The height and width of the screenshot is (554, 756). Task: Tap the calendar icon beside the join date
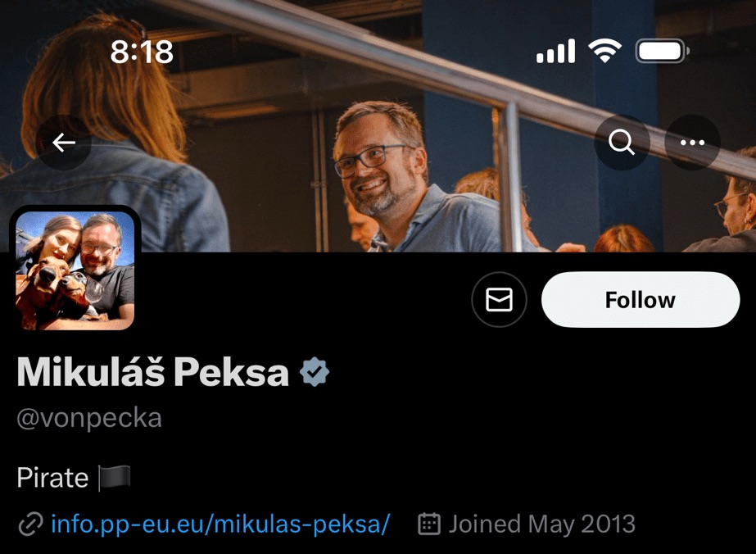[x=429, y=524]
